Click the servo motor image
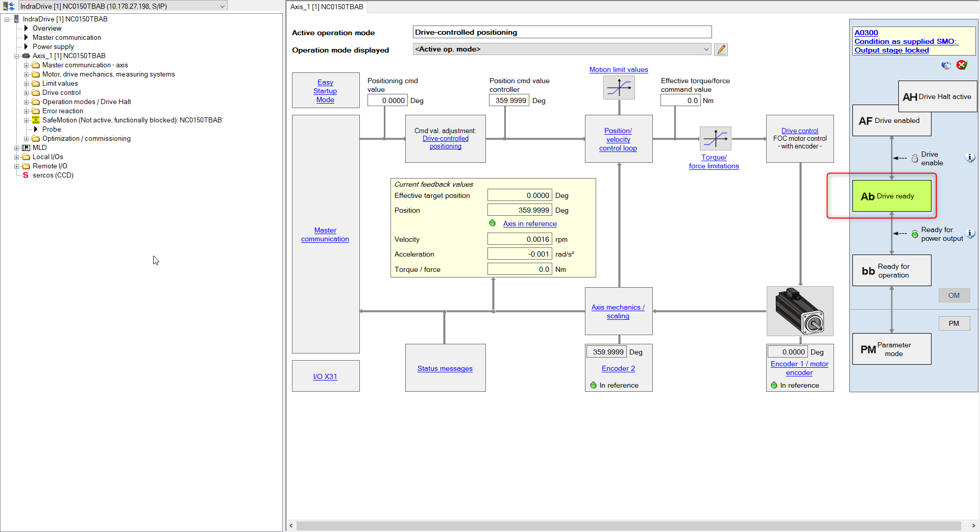This screenshot has height=532, width=980. 800,311
